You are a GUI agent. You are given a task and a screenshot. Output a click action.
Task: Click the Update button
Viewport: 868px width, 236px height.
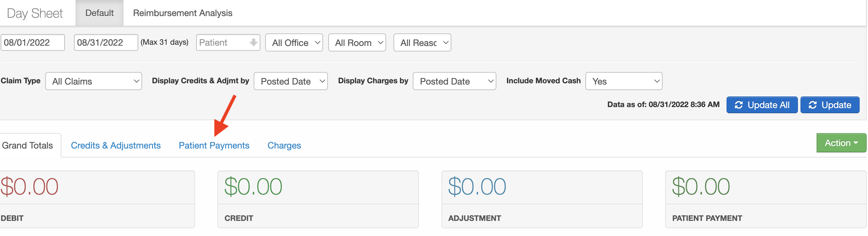click(x=830, y=105)
